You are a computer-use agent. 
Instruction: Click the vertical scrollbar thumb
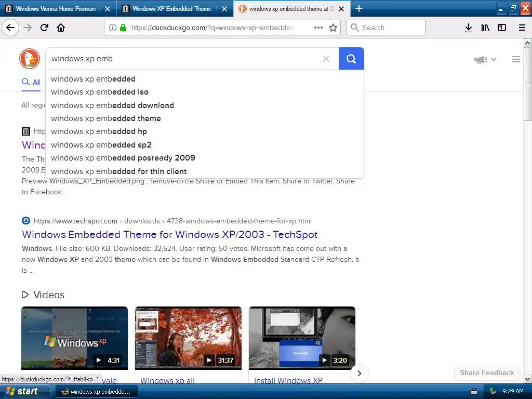527,84
